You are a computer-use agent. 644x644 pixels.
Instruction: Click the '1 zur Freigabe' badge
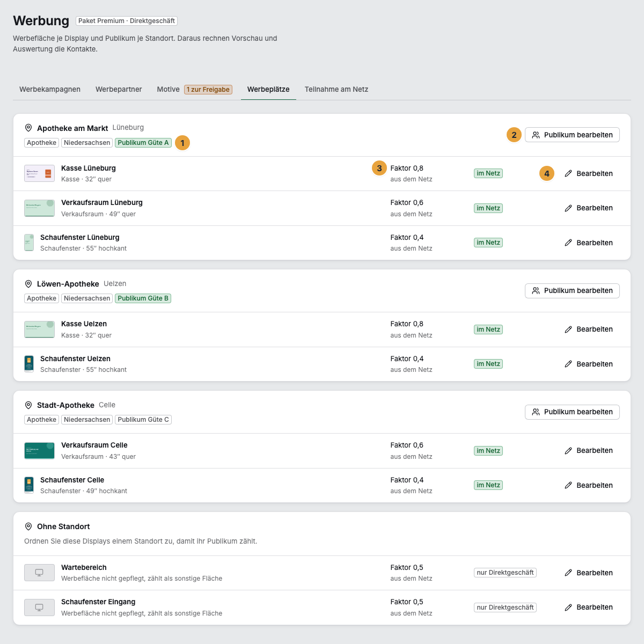(208, 90)
